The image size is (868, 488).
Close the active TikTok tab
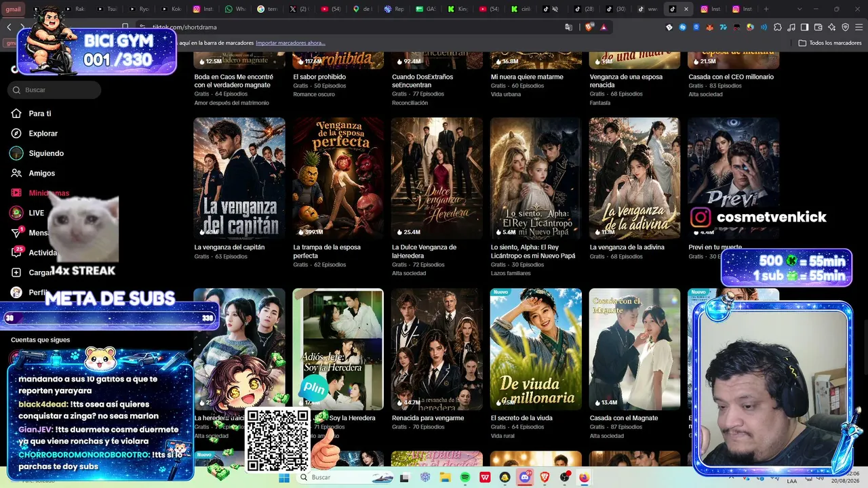686,9
